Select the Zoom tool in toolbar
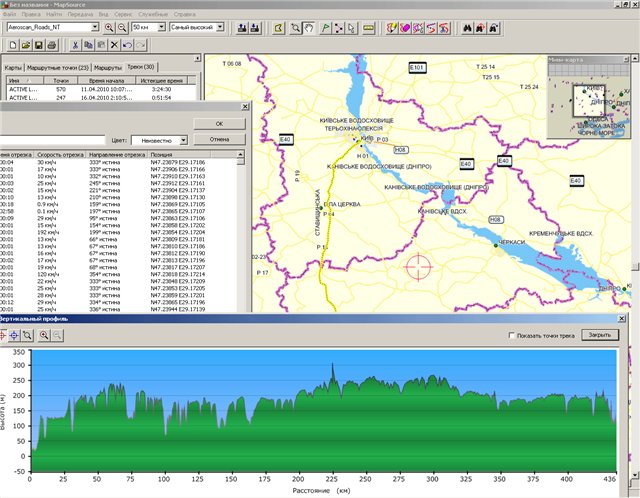Screen dimensions: 640x498 coord(296,28)
